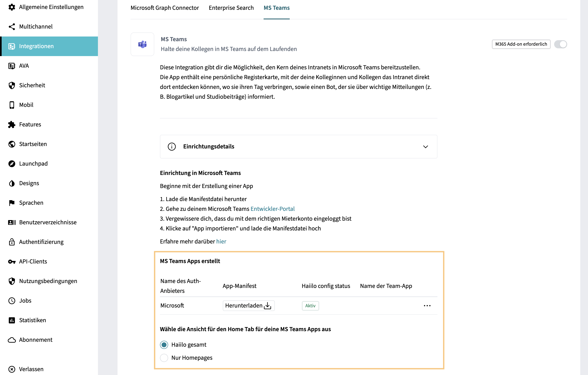Click the Integrationen sidebar icon
This screenshot has height=375, width=588.
[x=12, y=46]
